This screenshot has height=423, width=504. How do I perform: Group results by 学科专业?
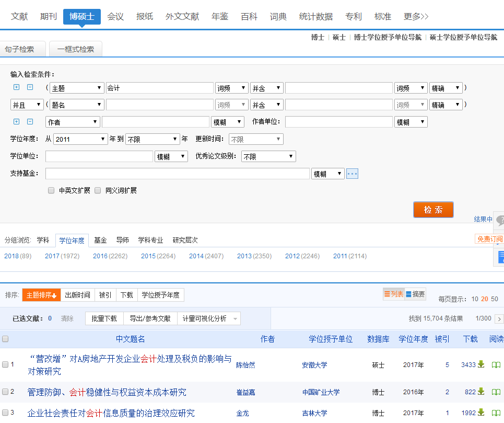tap(150, 240)
